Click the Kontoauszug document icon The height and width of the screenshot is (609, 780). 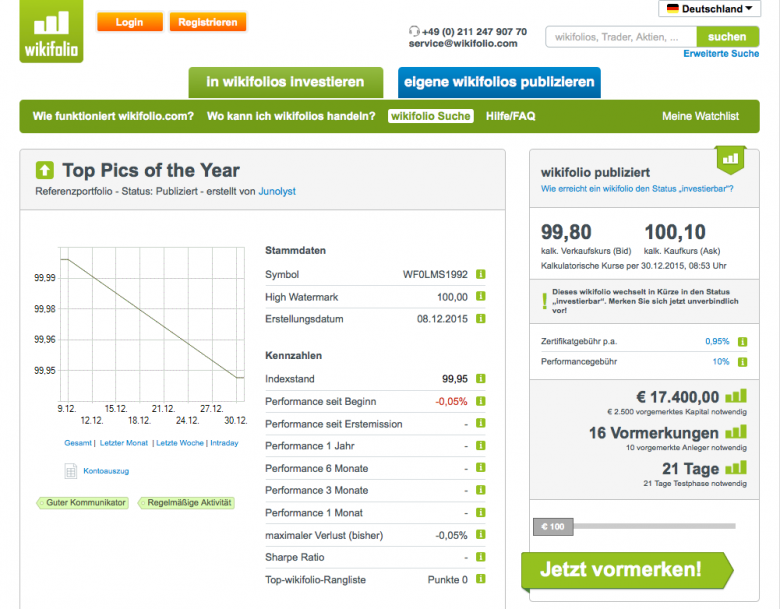click(x=71, y=471)
